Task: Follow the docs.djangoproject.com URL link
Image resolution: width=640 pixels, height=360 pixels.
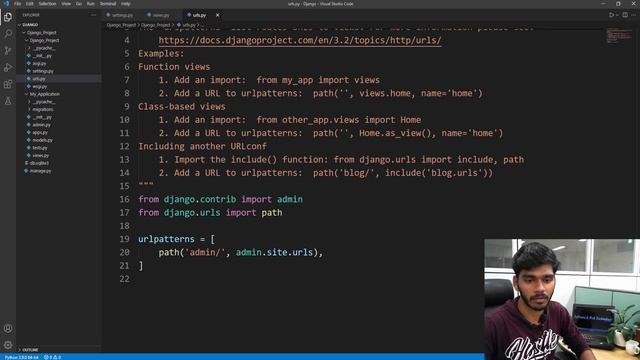Action: coord(300,40)
